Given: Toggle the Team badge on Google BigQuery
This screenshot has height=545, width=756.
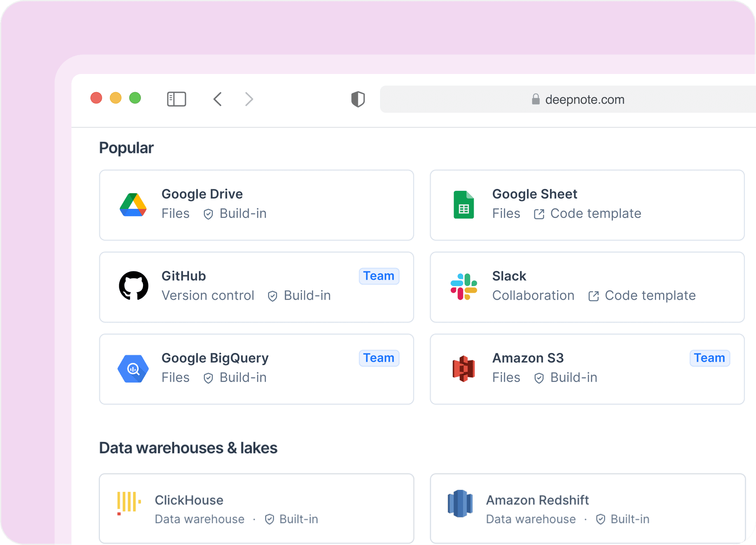Looking at the screenshot, I should 379,358.
